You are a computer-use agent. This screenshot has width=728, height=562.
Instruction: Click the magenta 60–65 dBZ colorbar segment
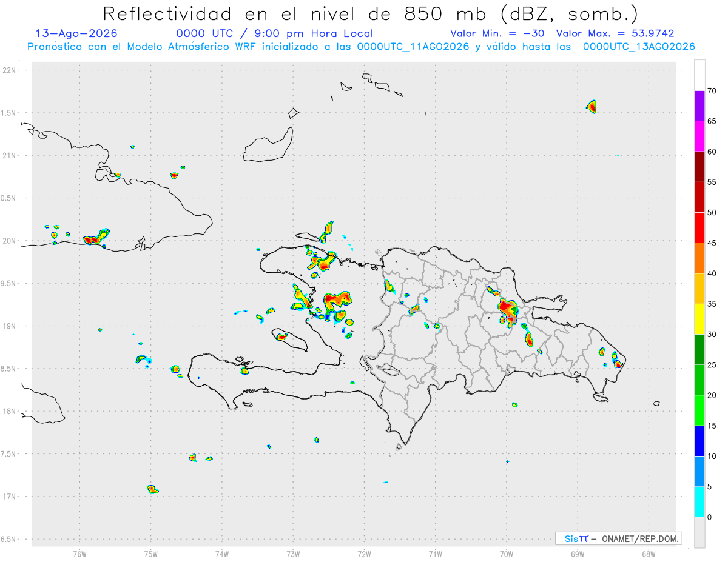tap(699, 136)
